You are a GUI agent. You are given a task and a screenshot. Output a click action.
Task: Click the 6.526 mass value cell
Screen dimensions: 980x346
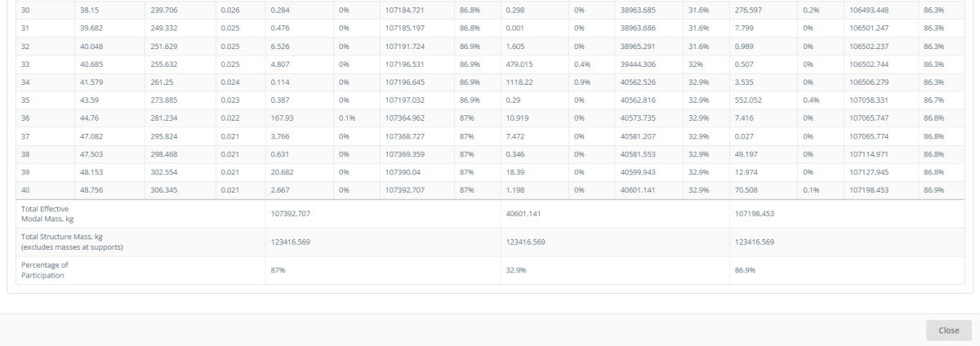(x=280, y=48)
